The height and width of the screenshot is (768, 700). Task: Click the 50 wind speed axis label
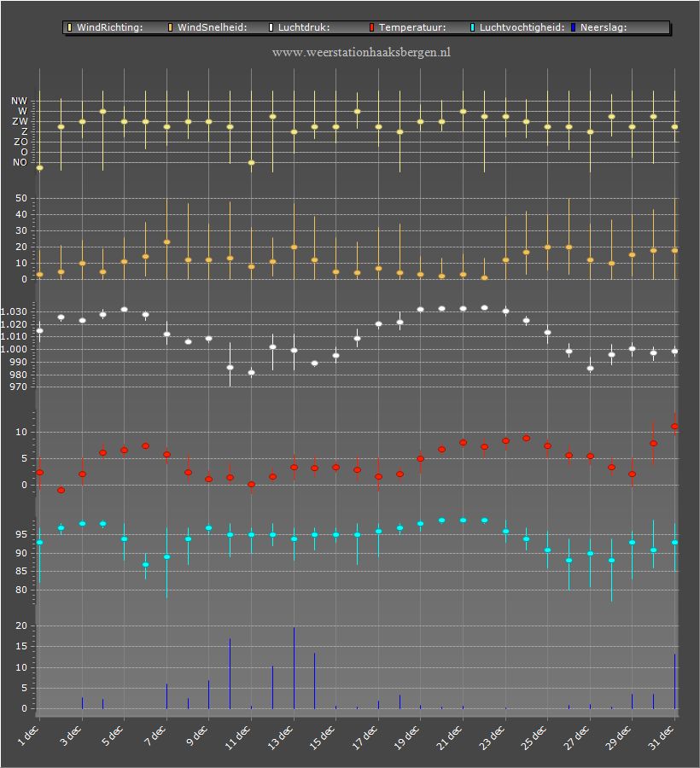pyautogui.click(x=21, y=198)
